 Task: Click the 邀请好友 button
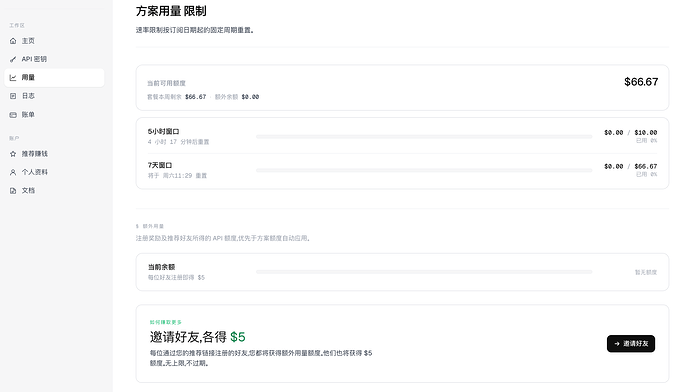[x=631, y=344]
